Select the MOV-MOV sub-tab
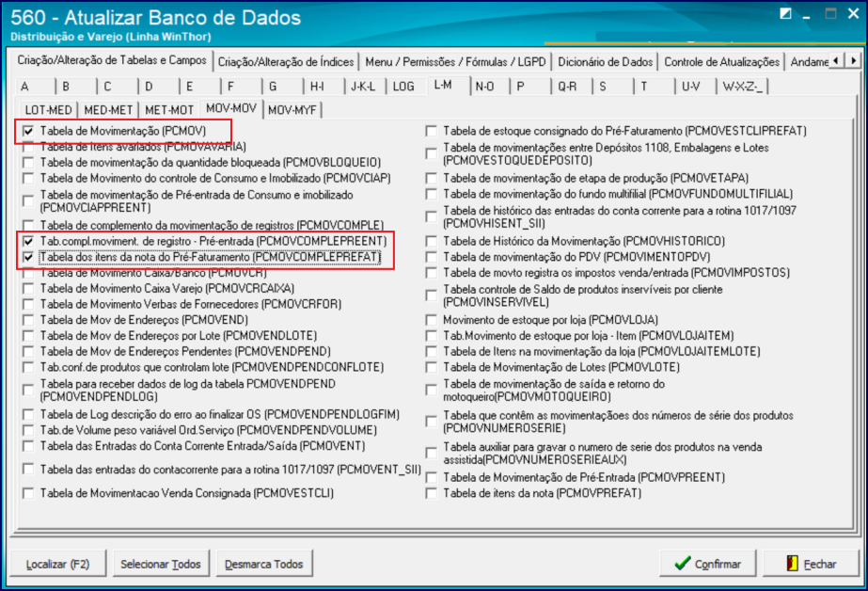This screenshot has height=591, width=868. [x=230, y=108]
